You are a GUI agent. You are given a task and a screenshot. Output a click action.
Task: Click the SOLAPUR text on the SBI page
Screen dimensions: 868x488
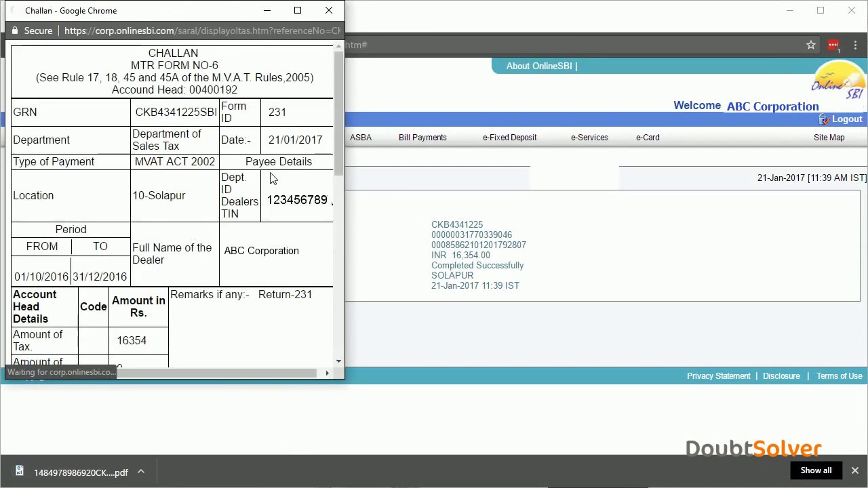pyautogui.click(x=452, y=276)
